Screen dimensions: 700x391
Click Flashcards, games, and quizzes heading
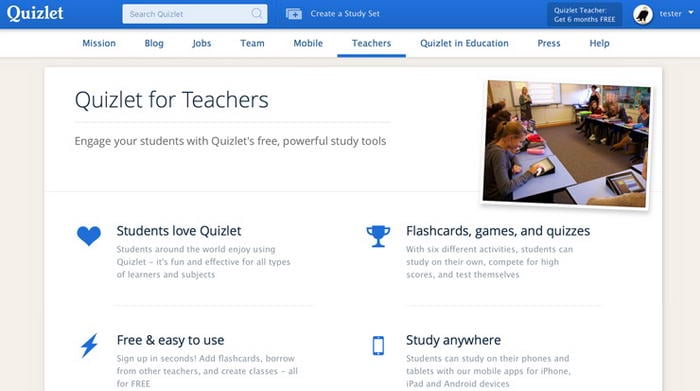[x=498, y=231]
